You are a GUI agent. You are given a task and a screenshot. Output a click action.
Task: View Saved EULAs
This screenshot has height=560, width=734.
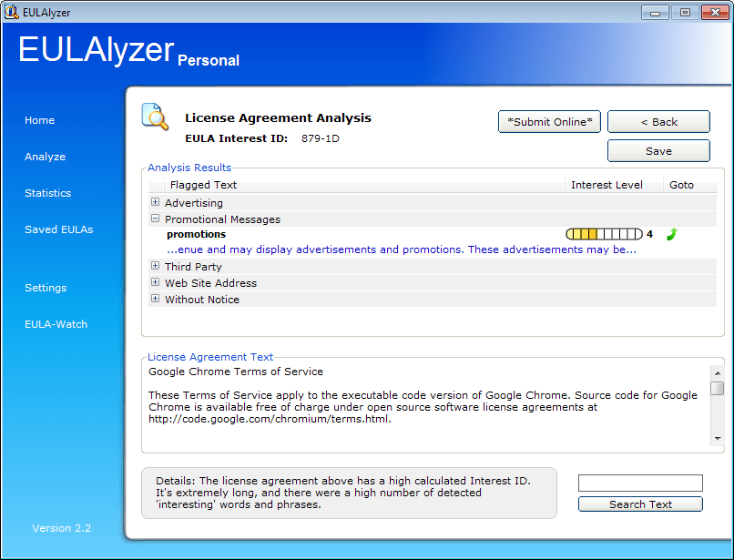pyautogui.click(x=57, y=229)
